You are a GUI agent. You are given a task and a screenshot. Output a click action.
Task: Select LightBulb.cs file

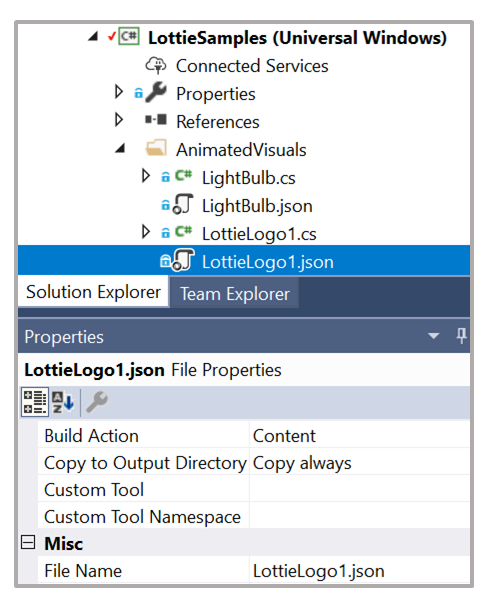point(249,178)
